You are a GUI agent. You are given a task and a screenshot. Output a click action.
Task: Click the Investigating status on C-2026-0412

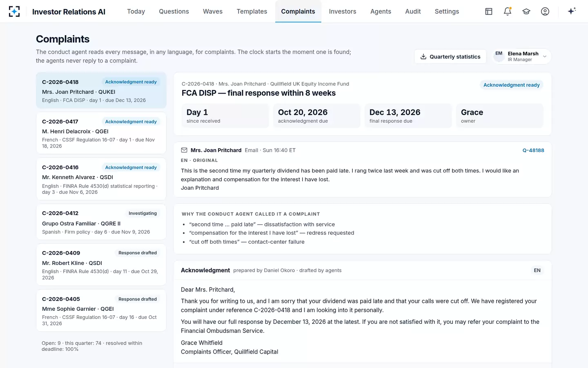(143, 213)
